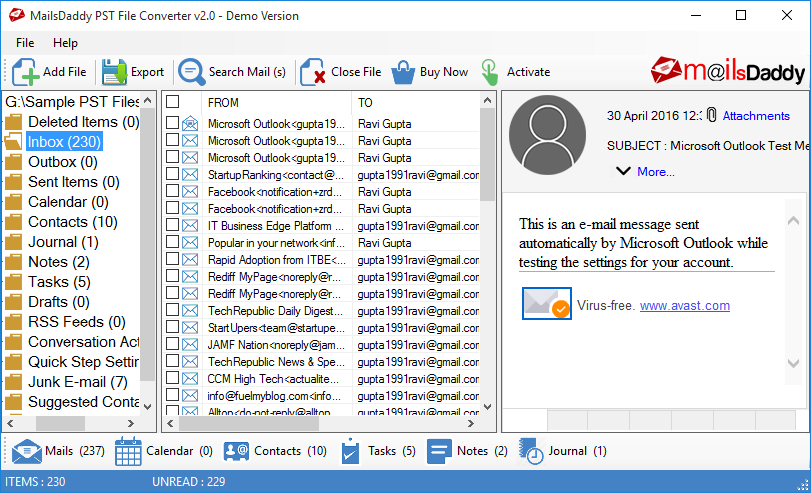This screenshot has width=811, height=493.
Task: Open the Journal (1) bottom icon
Action: (531, 451)
